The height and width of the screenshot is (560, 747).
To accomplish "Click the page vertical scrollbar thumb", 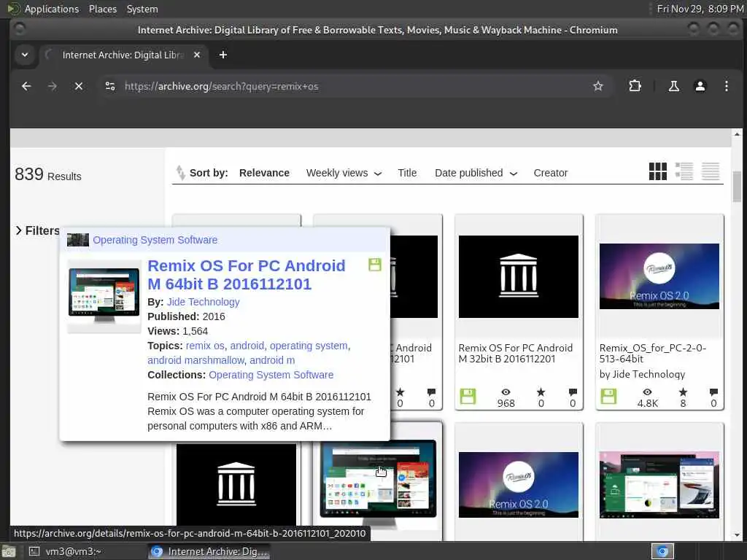I will tap(737, 186).
